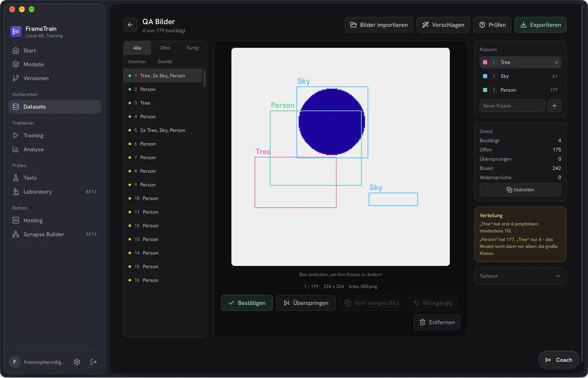Viewport: 588px width, 378px height.
Task: Select the Tree class pink swatch
Action: coord(485,63)
